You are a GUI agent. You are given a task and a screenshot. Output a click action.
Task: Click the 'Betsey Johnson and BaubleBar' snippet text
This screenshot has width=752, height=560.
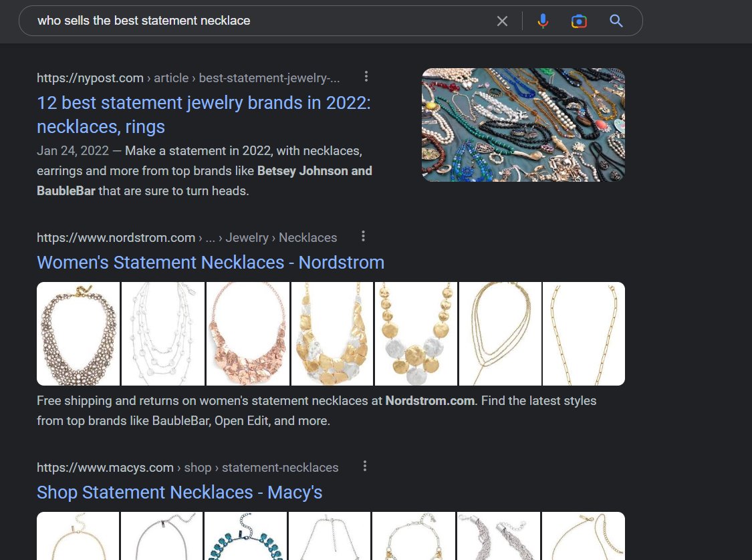tap(205, 180)
